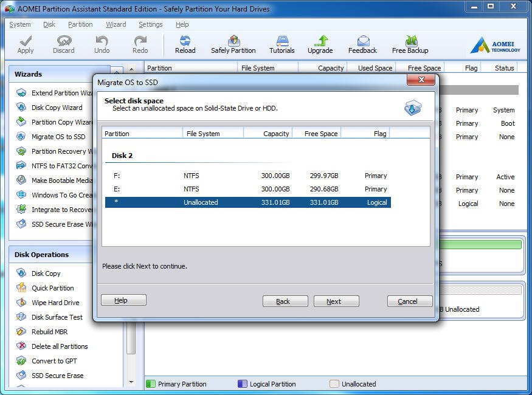Open the Disk Copy Wizard icon
The height and width of the screenshot is (395, 532).
pyautogui.click(x=21, y=107)
